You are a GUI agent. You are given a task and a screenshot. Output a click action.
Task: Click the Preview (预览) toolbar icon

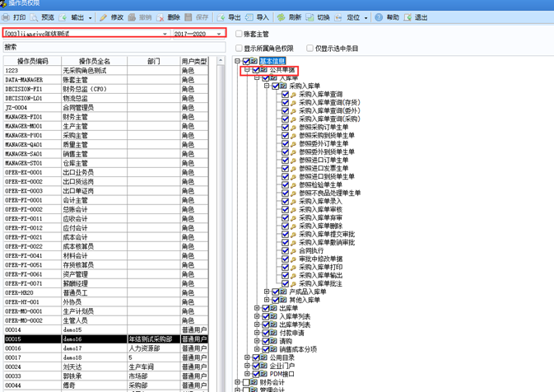(34, 17)
